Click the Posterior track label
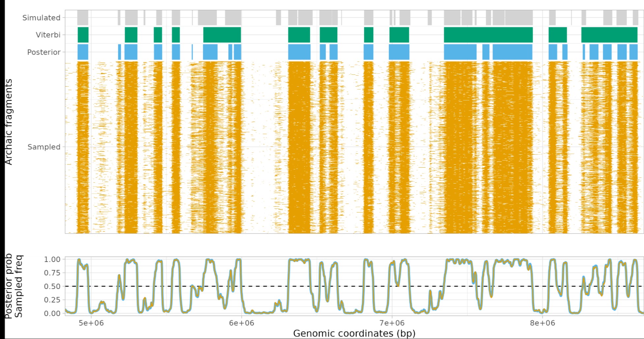Image resolution: width=644 pixels, height=339 pixels. click(44, 52)
